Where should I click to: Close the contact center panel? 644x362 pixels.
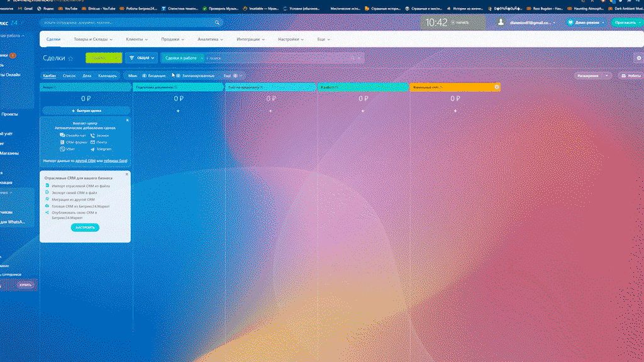coord(127,120)
